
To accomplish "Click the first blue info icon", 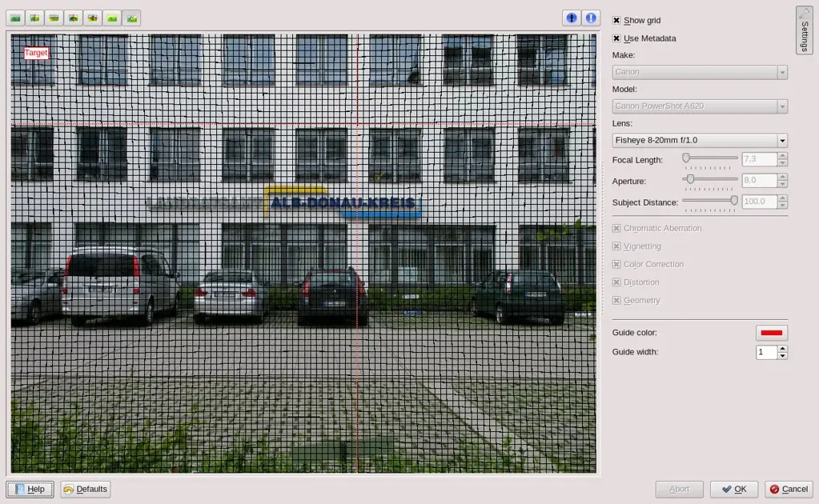I will click(571, 17).
